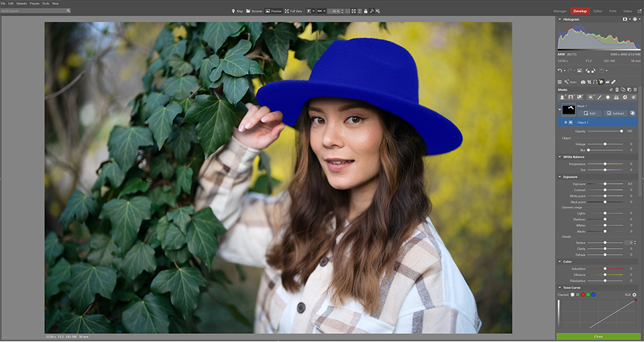Collapse the Histogram panel
Screen dimensions: 644x342
559,19
